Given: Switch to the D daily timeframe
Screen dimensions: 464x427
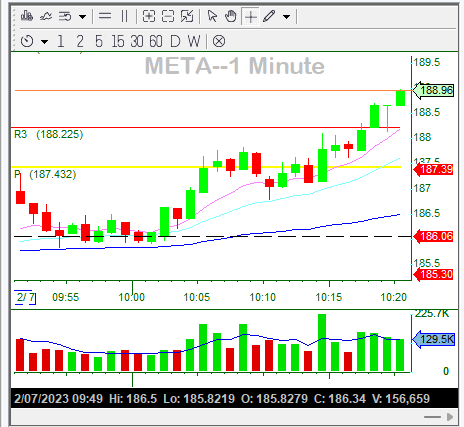Looking at the screenshot, I should point(175,41).
